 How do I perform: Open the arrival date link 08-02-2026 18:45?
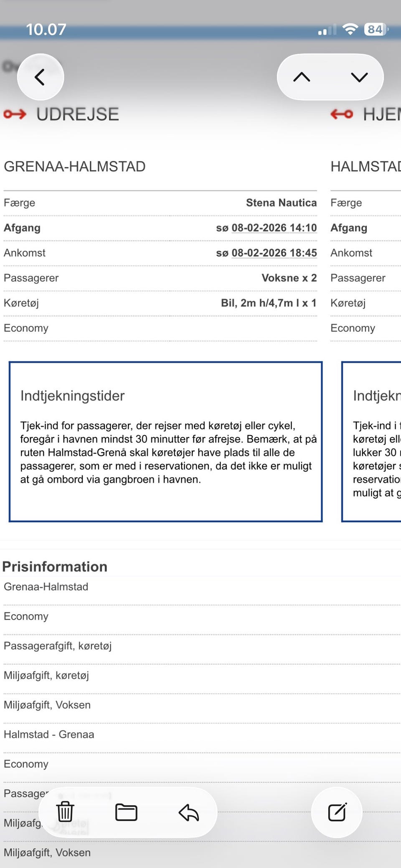[274, 253]
